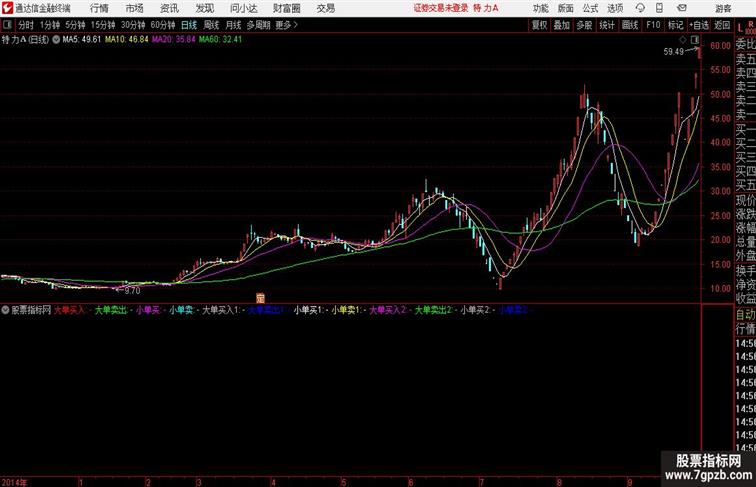Image resolution: width=756 pixels, height=487 pixels.
Task: Switch to the 1分钟 period tab
Action: (50, 25)
